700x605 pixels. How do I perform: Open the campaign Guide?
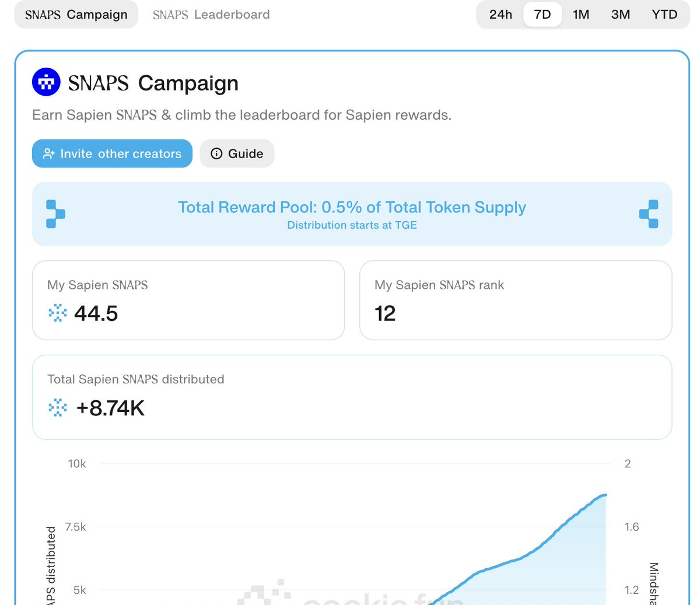(x=237, y=153)
